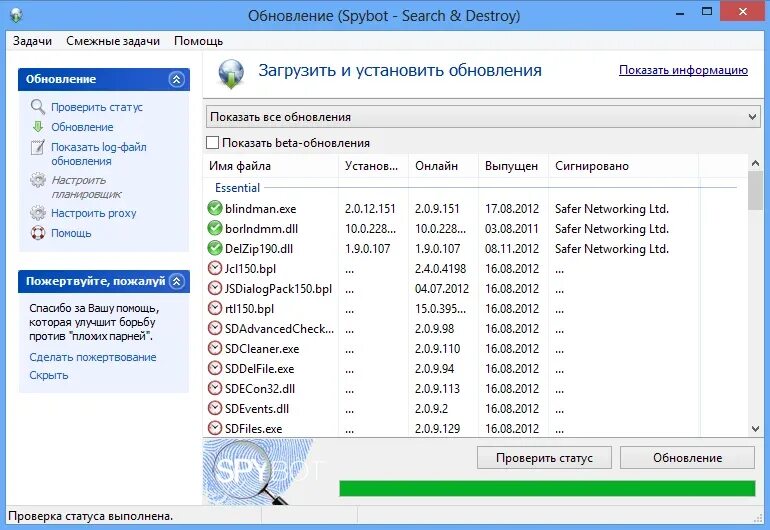Collapse the Essential group header
The image size is (770, 530).
coord(237,188)
